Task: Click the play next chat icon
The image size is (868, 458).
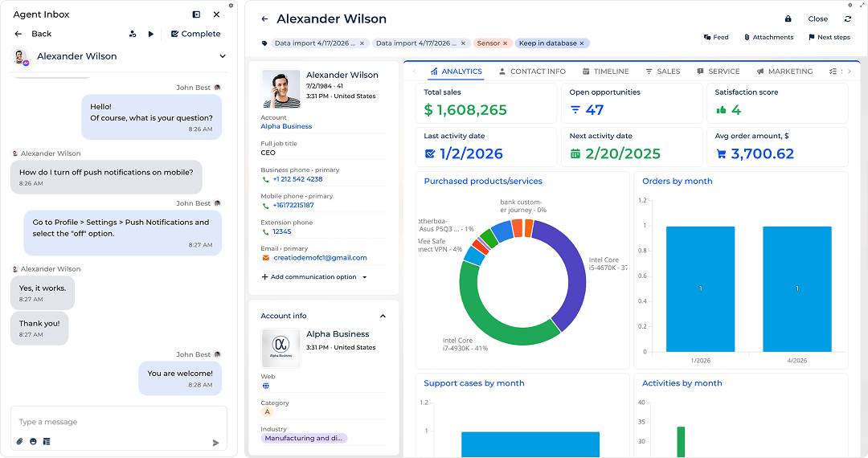Action: [150, 34]
